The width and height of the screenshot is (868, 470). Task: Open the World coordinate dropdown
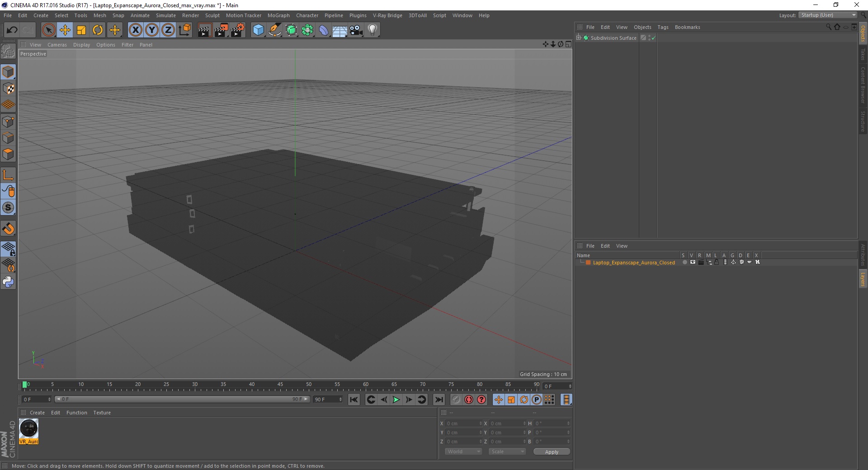click(463, 451)
